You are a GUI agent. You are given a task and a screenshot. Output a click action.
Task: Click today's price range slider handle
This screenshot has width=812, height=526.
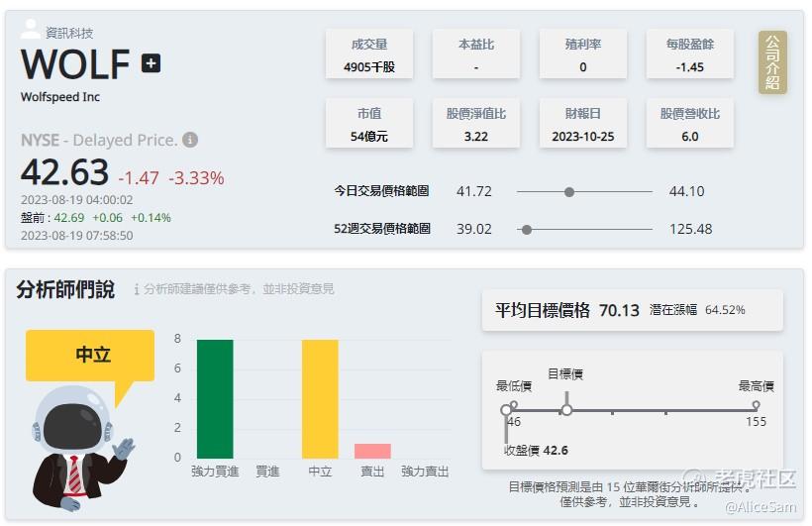[x=569, y=192]
